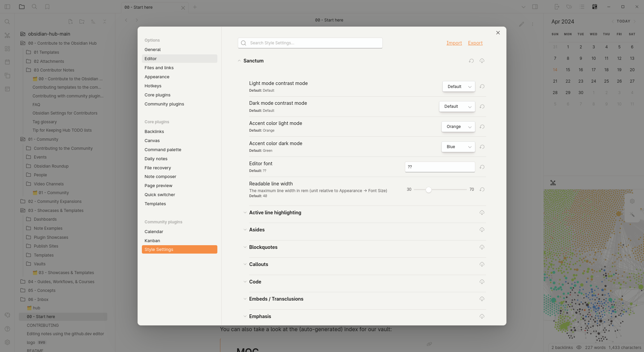Open General settings tab

179,50
